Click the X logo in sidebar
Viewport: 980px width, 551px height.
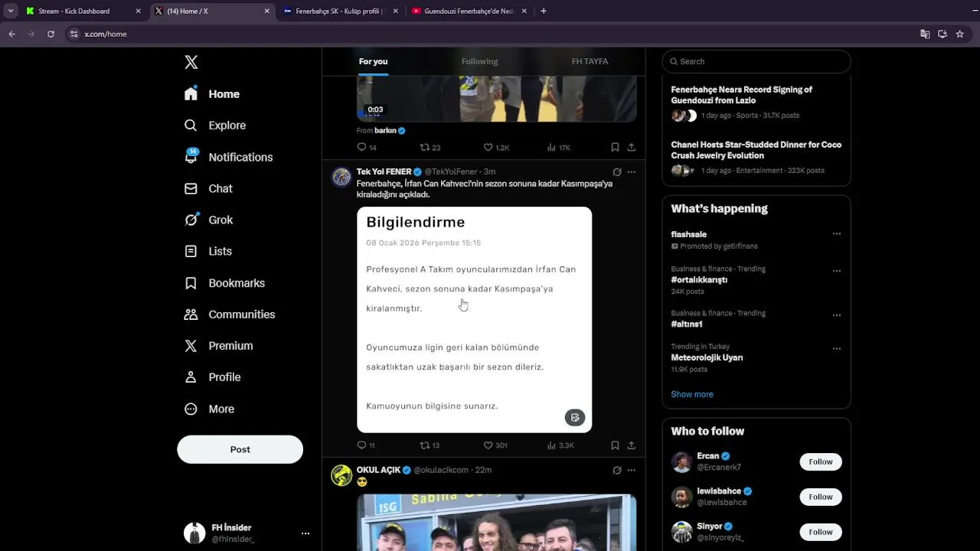click(191, 62)
